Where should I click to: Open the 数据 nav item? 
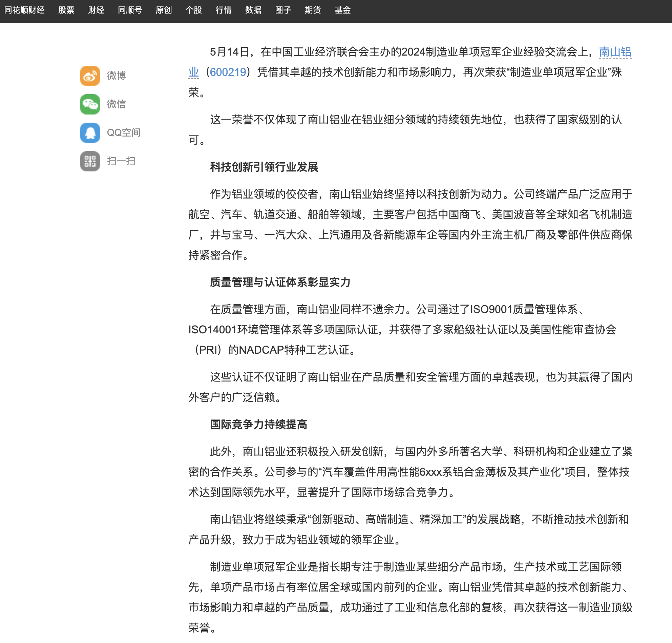click(253, 10)
